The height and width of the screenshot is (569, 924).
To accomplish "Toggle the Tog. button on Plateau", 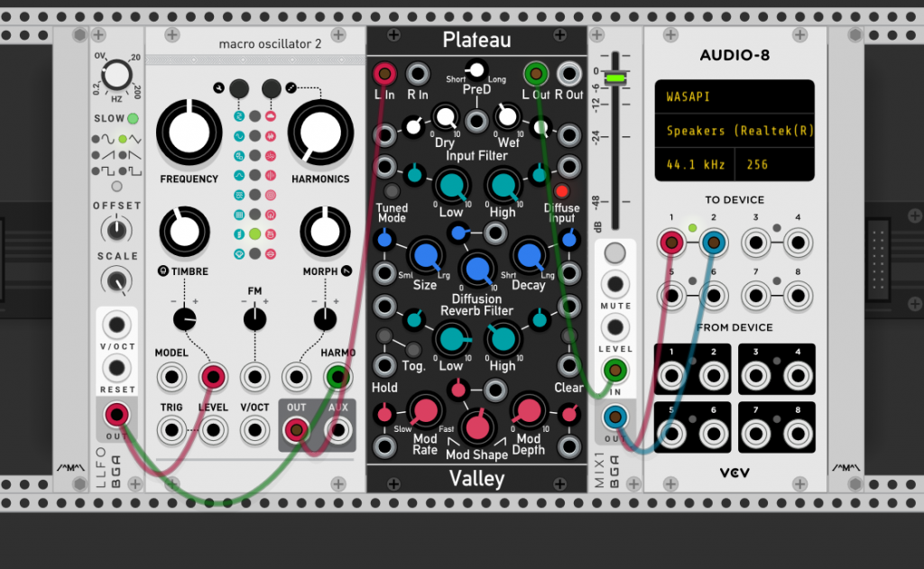I will click(413, 350).
